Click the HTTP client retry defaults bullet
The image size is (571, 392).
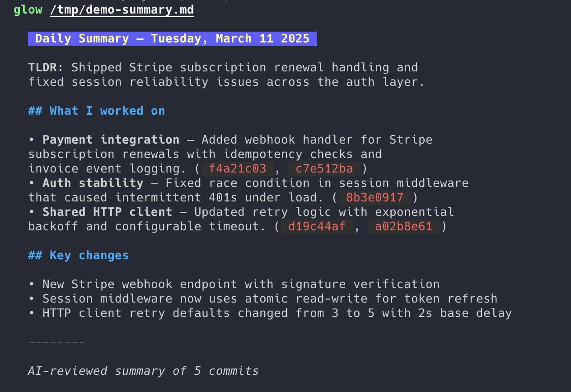click(x=277, y=313)
